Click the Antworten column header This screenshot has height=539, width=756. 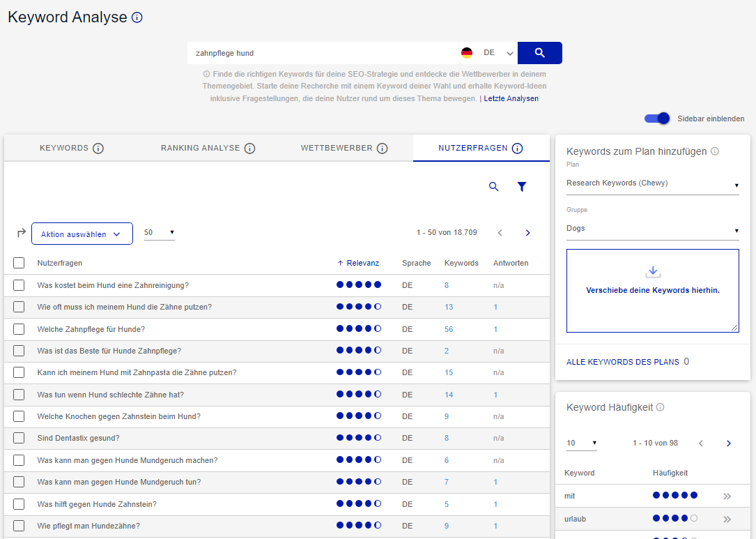[x=511, y=263]
